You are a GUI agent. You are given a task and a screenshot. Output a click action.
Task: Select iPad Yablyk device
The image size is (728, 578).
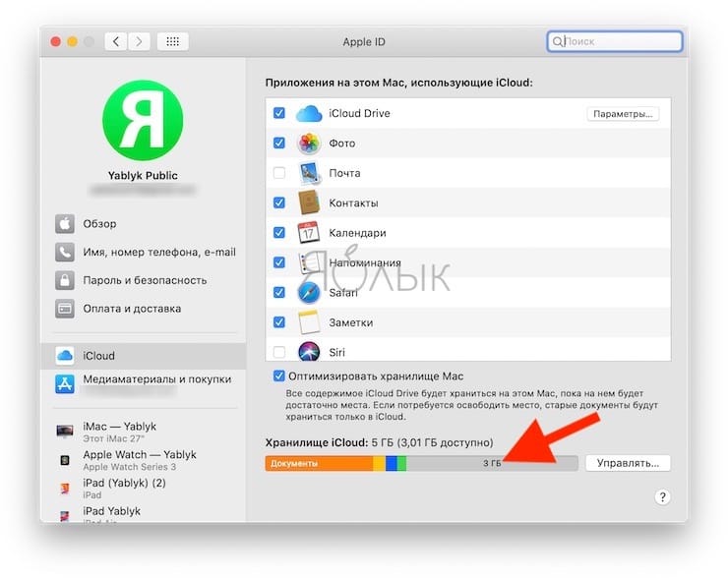[x=143, y=513]
